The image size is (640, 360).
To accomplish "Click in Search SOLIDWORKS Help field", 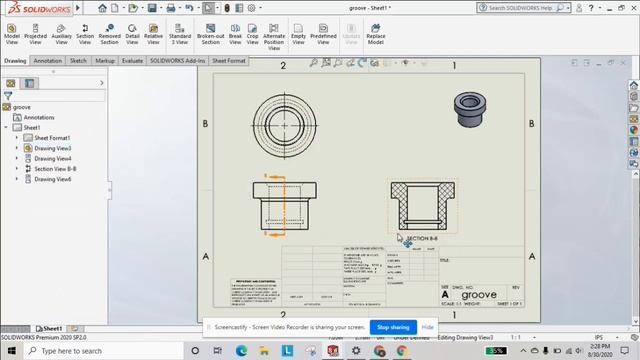I will point(520,8).
